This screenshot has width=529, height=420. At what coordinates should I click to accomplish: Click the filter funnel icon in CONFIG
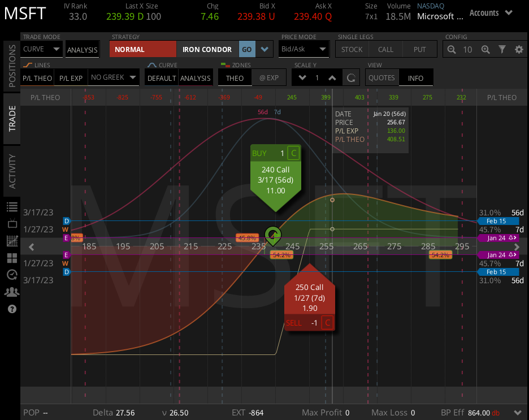[x=502, y=49]
